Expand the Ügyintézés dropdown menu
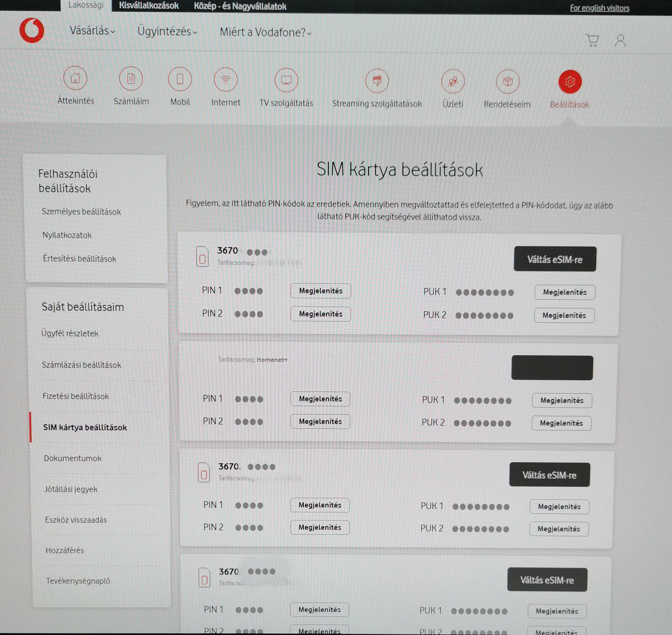 coord(167,32)
